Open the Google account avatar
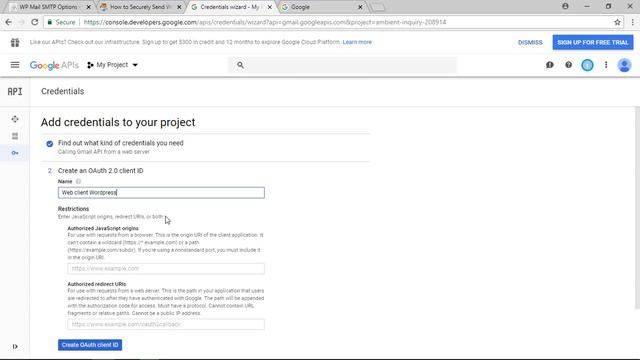This screenshot has width=640, height=360. [624, 65]
